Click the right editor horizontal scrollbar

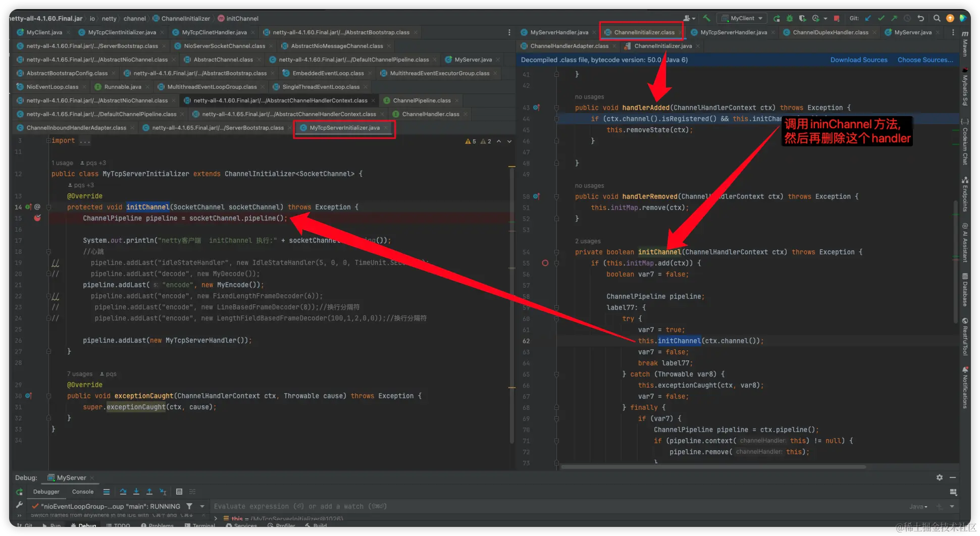713,467
